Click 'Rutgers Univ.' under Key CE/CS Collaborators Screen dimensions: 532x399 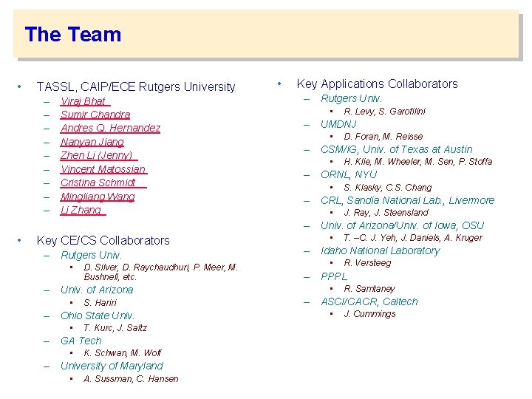(x=91, y=255)
